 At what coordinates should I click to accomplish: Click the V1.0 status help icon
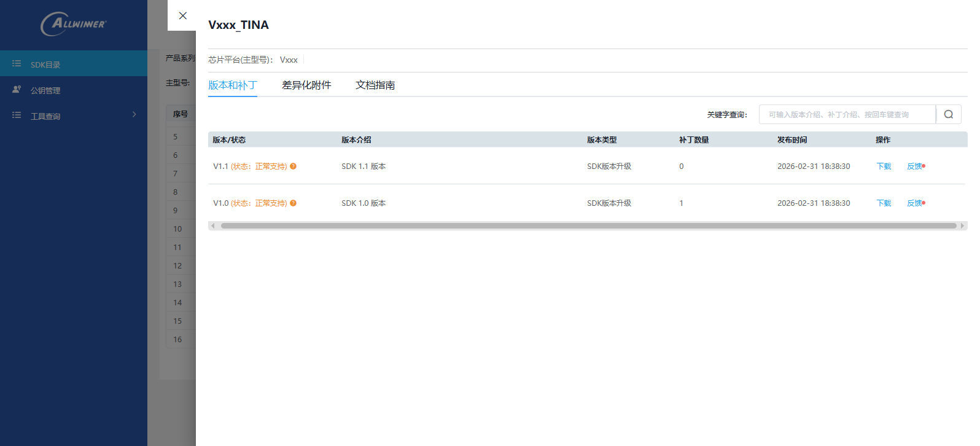(x=294, y=203)
